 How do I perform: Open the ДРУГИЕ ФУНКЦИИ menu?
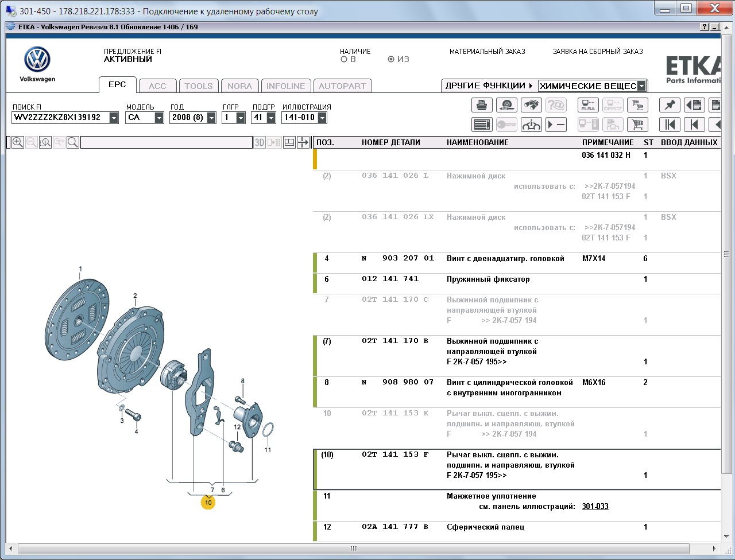point(489,85)
